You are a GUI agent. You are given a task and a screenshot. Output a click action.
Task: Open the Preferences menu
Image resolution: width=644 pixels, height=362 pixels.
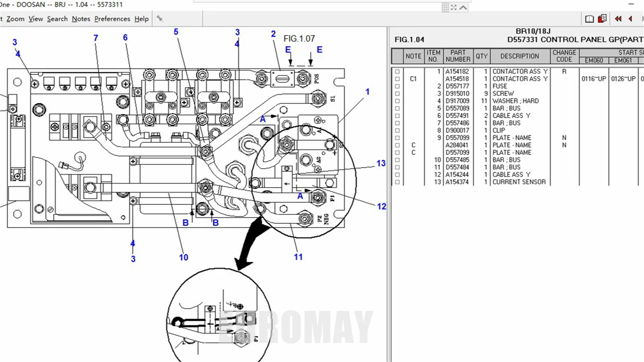tap(112, 19)
